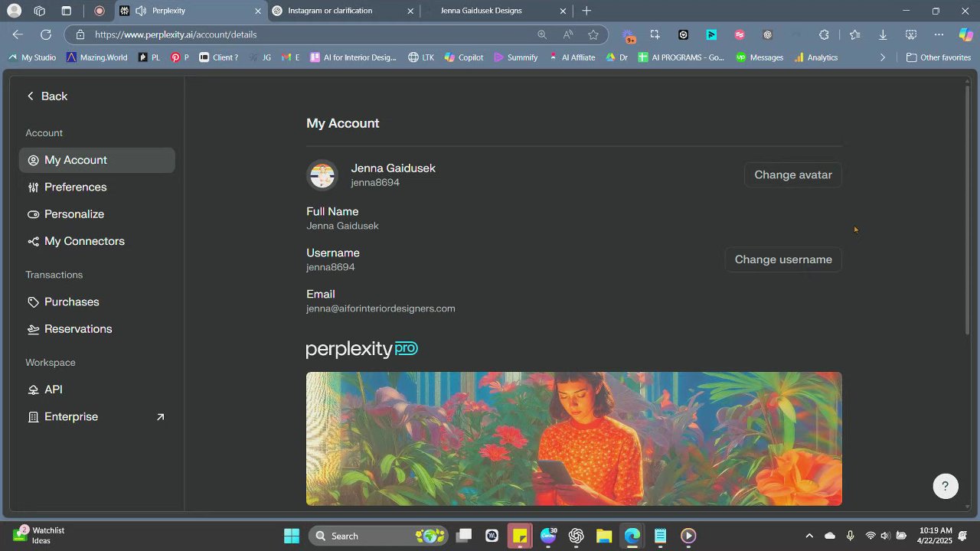Open File Explorer from the taskbar
The image size is (980, 551).
point(604,536)
